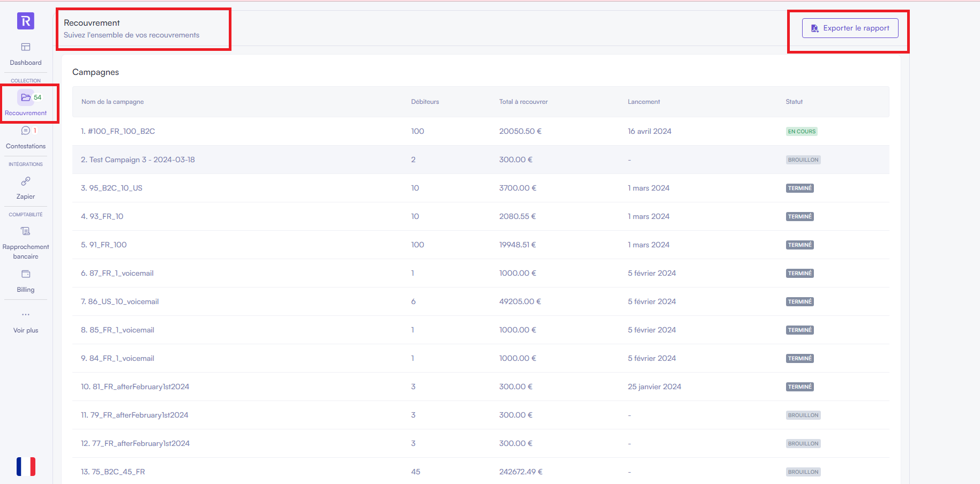
Task: Select the Recouvrement menu label
Action: coord(26,113)
